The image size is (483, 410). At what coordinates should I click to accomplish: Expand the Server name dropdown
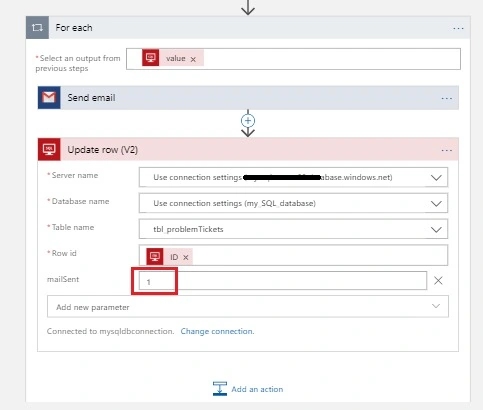tap(436, 177)
